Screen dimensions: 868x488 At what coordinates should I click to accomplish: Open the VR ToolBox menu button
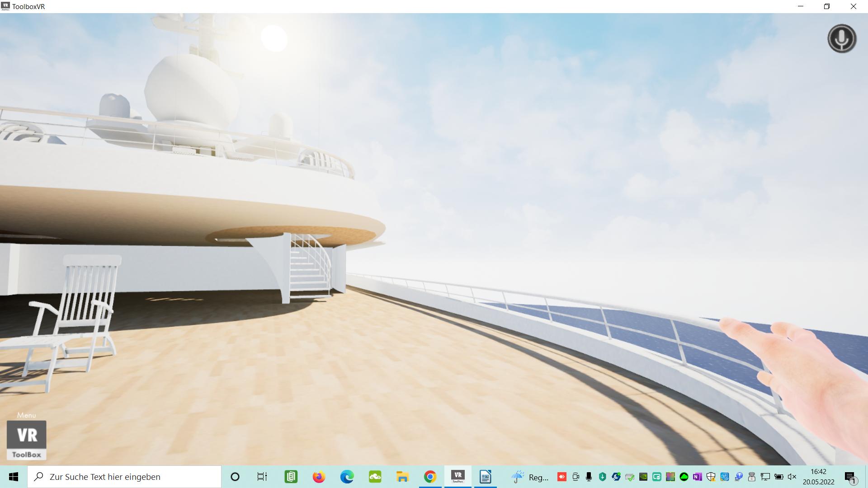click(x=27, y=440)
